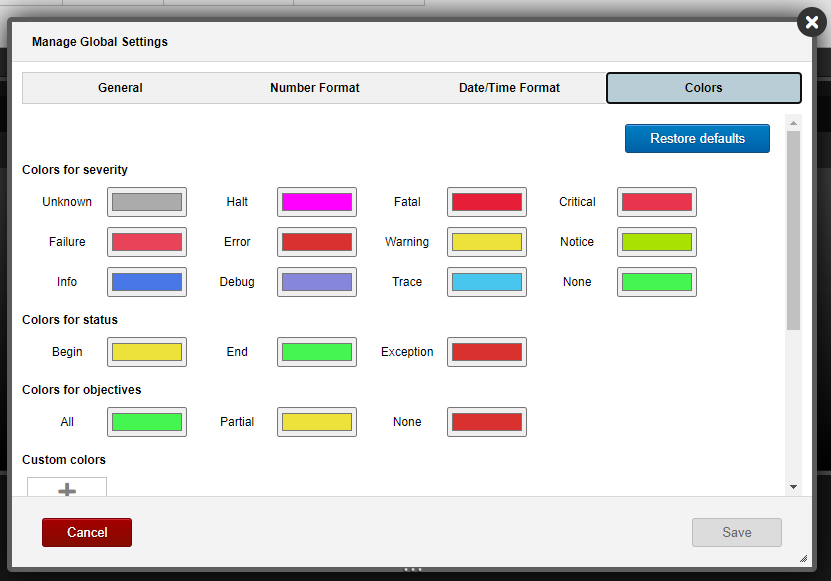The height and width of the screenshot is (581, 831).
Task: Click the scrollbar's down arrow
Action: click(x=795, y=484)
